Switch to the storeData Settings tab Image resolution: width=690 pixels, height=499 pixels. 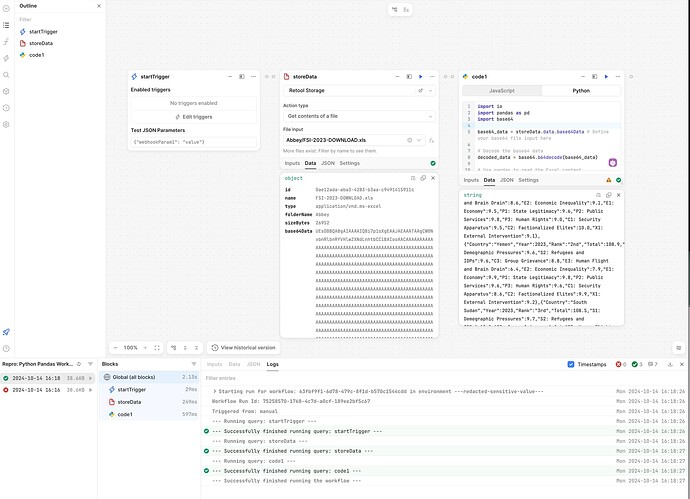(x=350, y=163)
